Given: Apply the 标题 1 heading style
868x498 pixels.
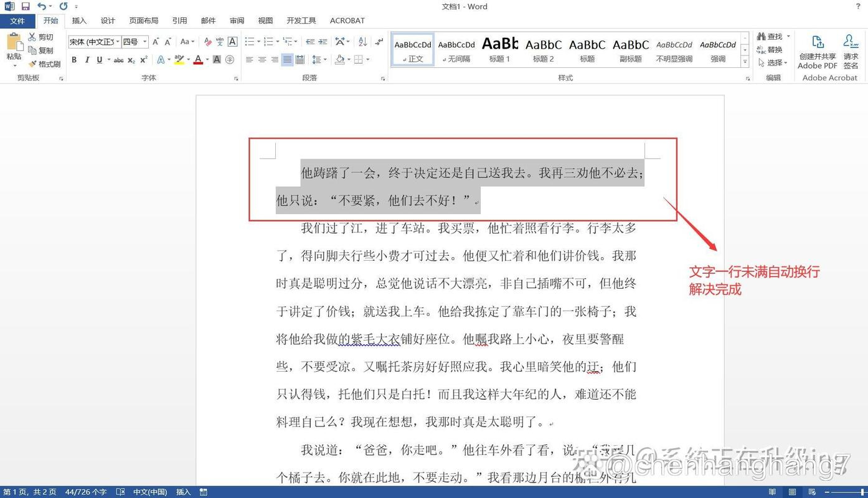Looking at the screenshot, I should click(499, 50).
